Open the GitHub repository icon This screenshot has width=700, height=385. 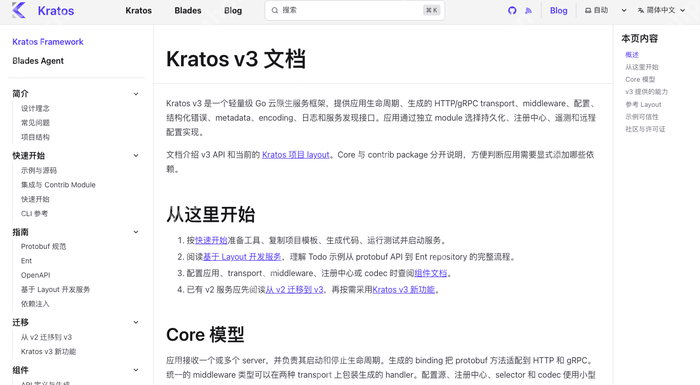[512, 10]
